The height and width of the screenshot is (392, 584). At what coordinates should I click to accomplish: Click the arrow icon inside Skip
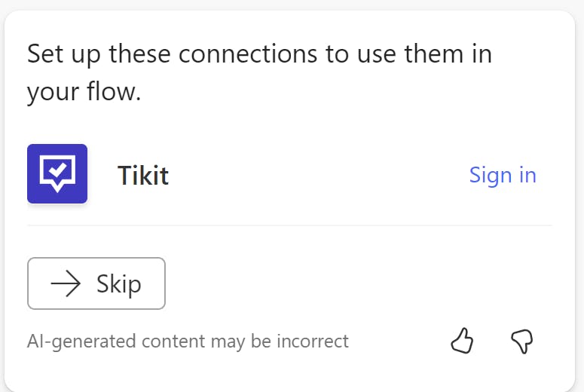coord(66,284)
